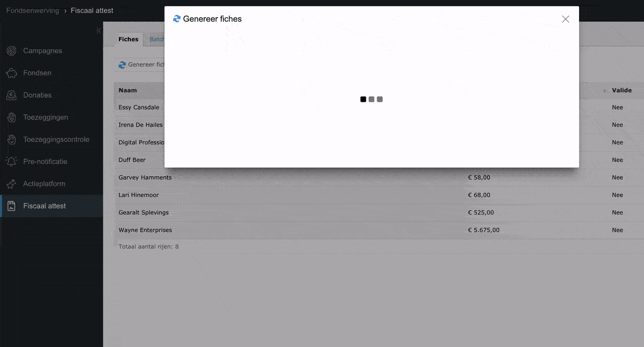Image resolution: width=644 pixels, height=347 pixels.
Task: Open the Lari Hinemoor record
Action: (x=139, y=195)
